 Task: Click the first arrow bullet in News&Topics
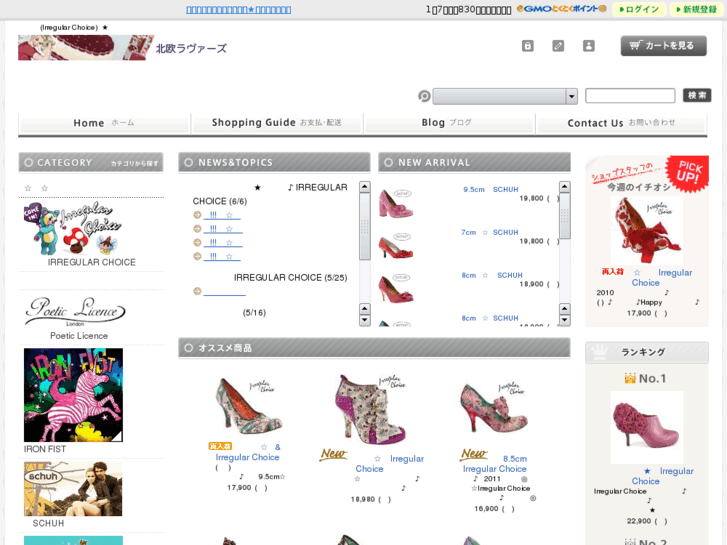click(x=197, y=215)
